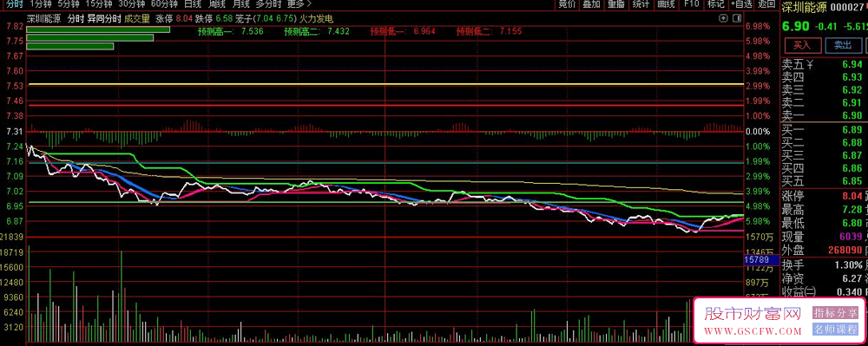Click the upload arrow icon above the chart
Image resolution: width=868 pixels, height=346 pixels.
[x=723, y=18]
